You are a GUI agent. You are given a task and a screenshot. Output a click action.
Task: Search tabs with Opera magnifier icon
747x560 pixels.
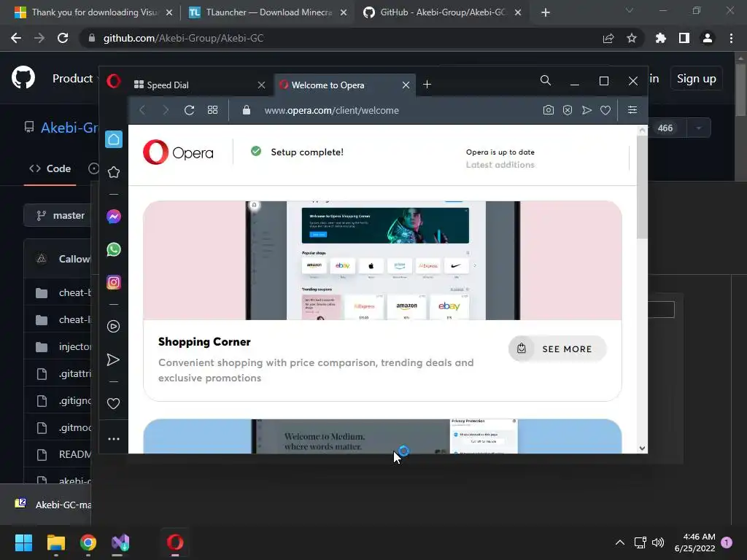point(546,80)
